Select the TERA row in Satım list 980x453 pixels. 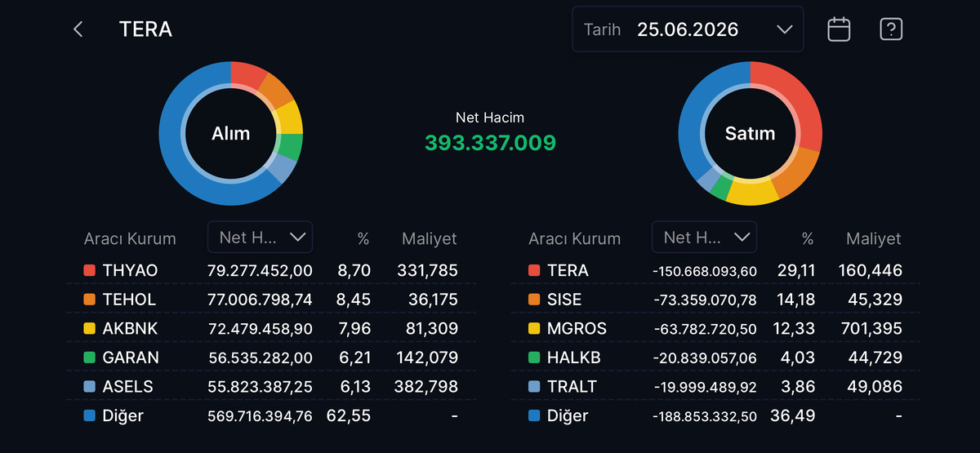pyautogui.click(x=715, y=270)
